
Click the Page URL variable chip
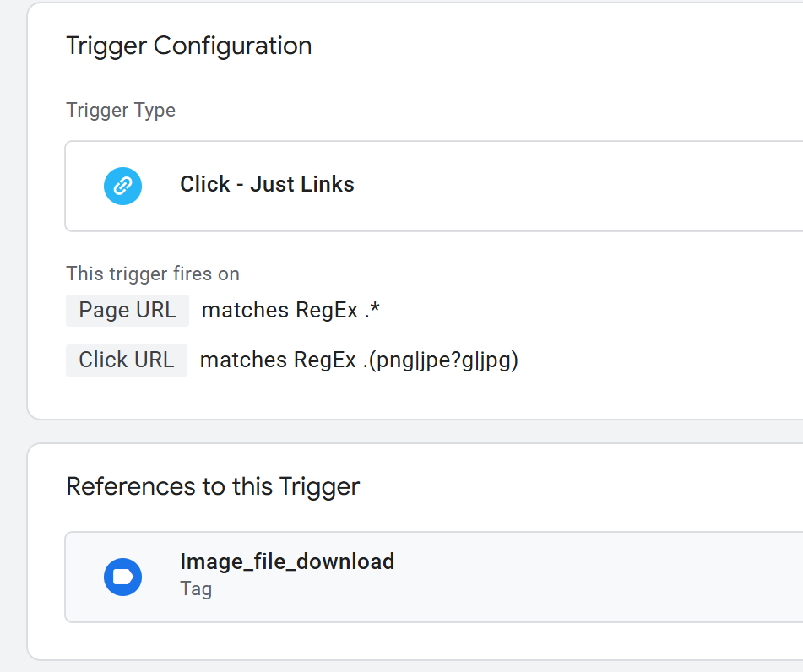(128, 311)
